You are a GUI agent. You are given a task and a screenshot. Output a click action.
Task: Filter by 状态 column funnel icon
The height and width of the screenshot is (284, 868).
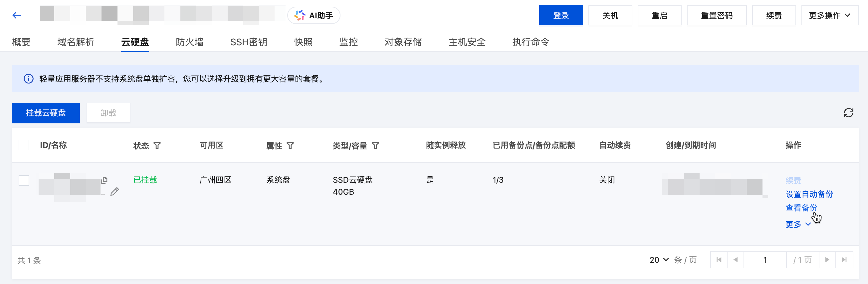157,146
